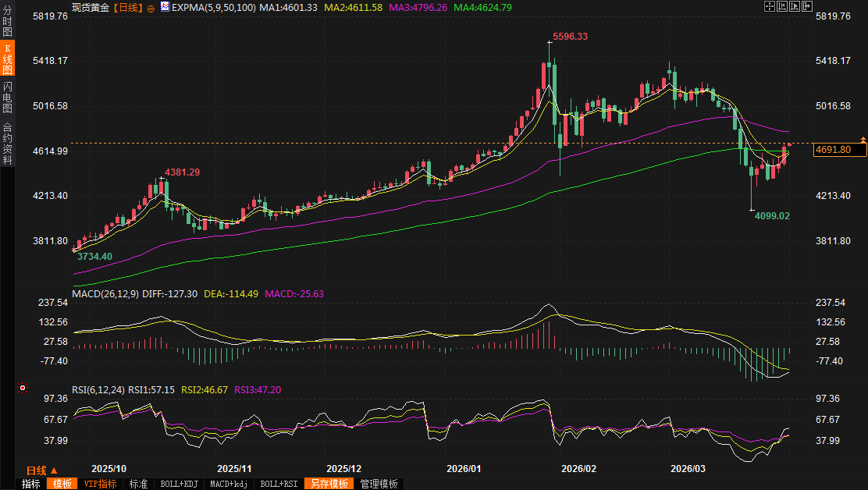Click the EXPMA(5,9,50,100) indicator label

coord(214,8)
